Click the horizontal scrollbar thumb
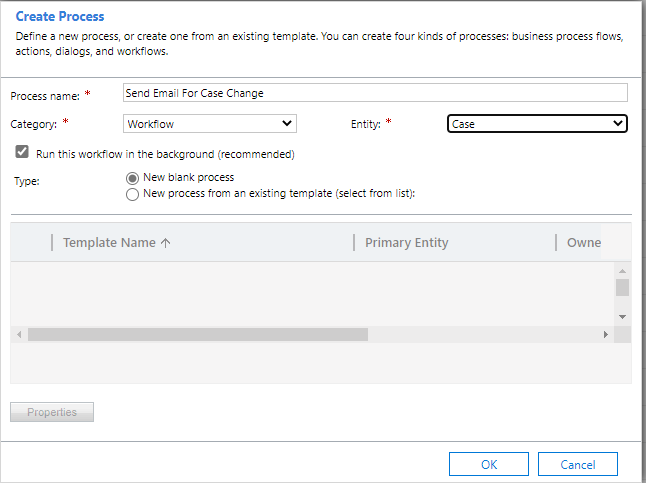This screenshot has width=646, height=483. [198, 335]
